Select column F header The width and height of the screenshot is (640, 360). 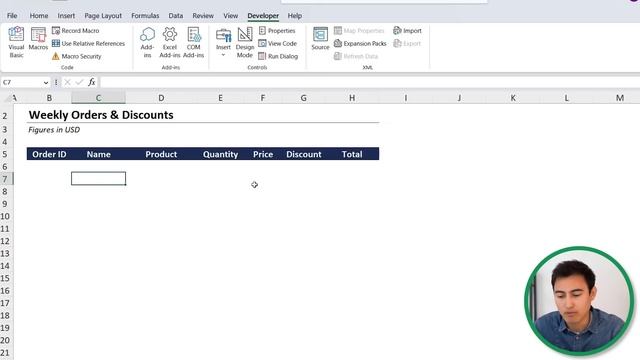coord(263,98)
